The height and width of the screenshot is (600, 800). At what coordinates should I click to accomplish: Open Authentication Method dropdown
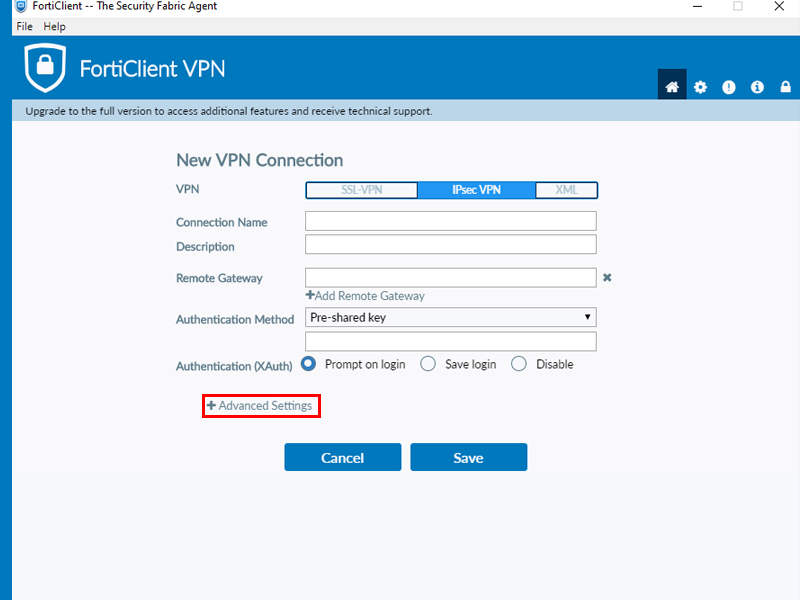pyautogui.click(x=451, y=317)
